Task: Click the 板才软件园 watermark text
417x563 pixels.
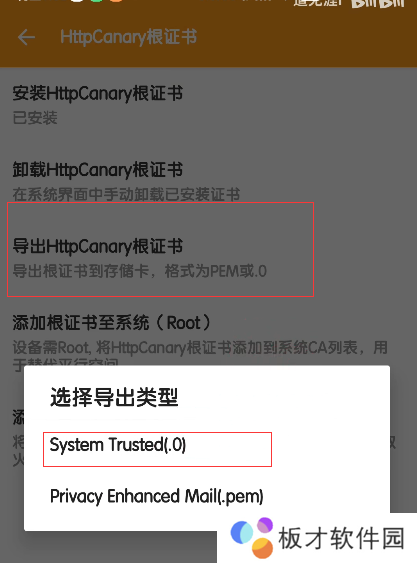Action: pos(342,538)
